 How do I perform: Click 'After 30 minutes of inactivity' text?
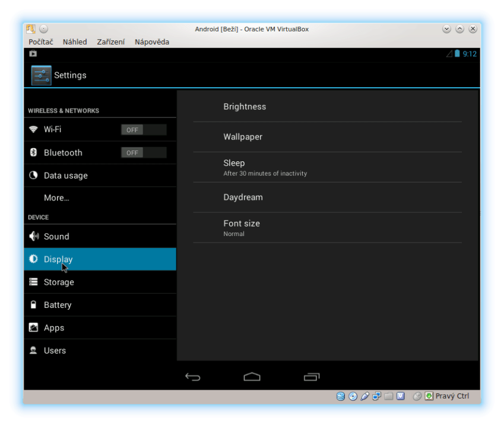coord(265,173)
